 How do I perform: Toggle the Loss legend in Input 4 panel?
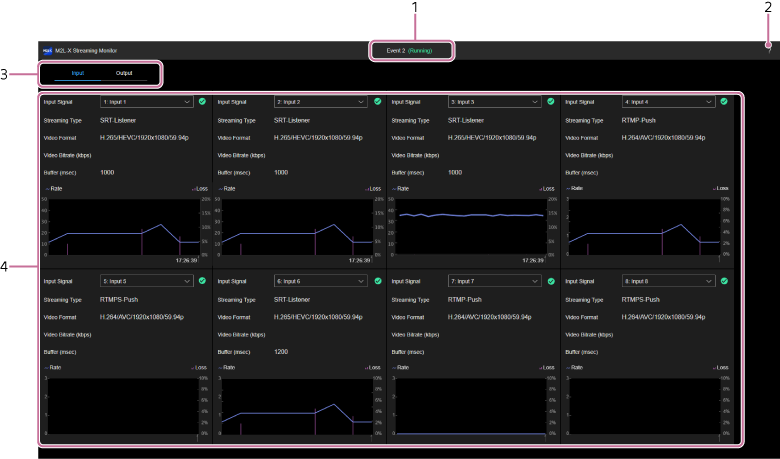[x=722, y=188]
